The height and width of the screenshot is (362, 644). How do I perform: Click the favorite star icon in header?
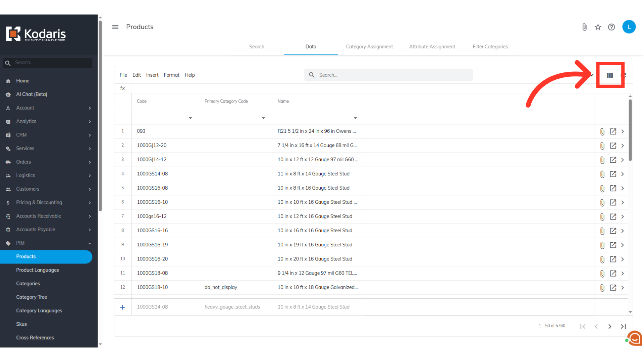(598, 27)
